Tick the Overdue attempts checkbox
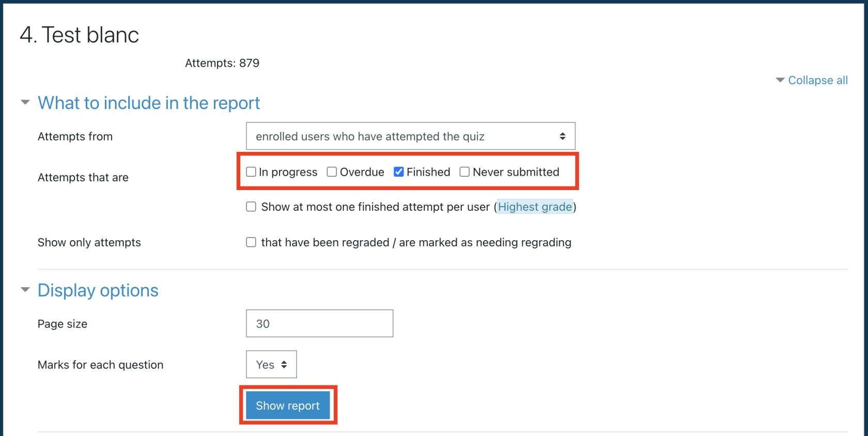 pyautogui.click(x=332, y=172)
